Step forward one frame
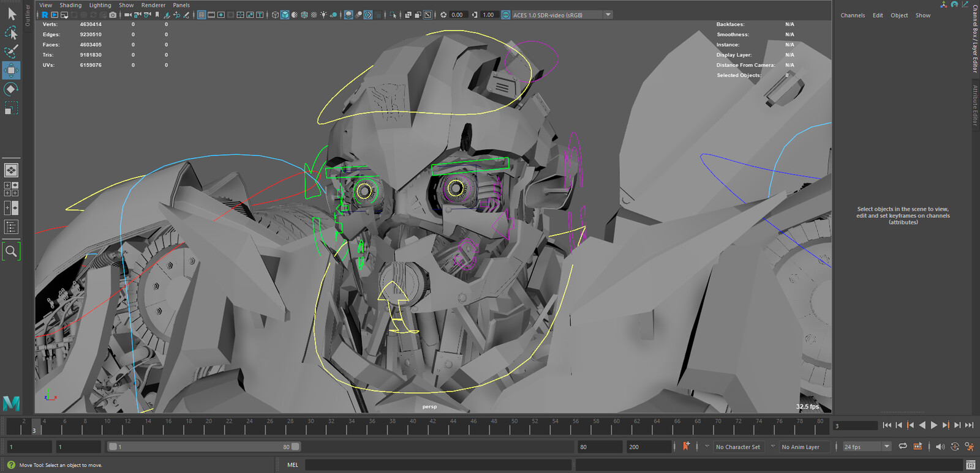 tap(957, 425)
